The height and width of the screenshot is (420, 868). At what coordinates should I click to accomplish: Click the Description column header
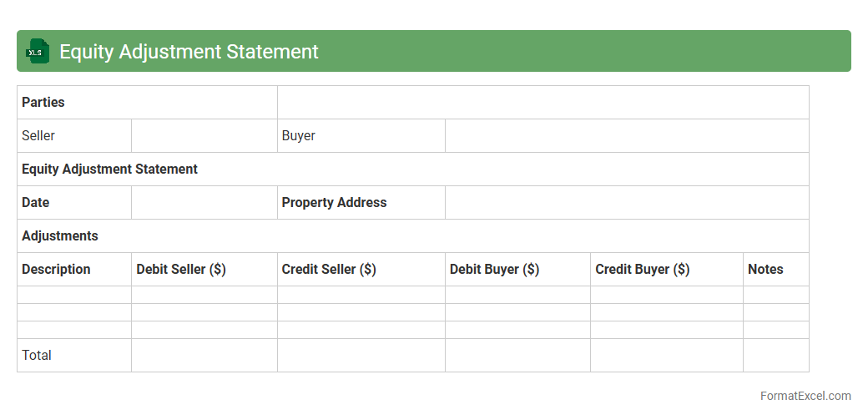(x=73, y=269)
